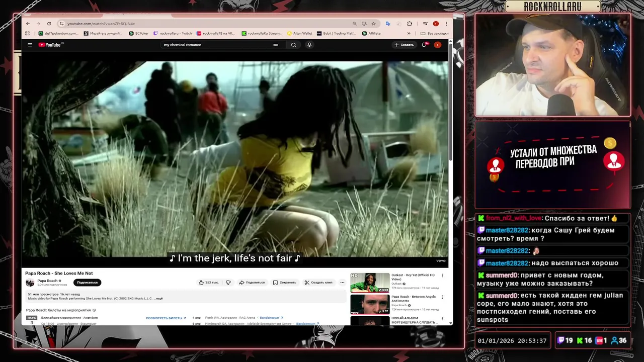Screen dimensions: 644x362
Task: Click the Сохранить save button
Action: 284,283
